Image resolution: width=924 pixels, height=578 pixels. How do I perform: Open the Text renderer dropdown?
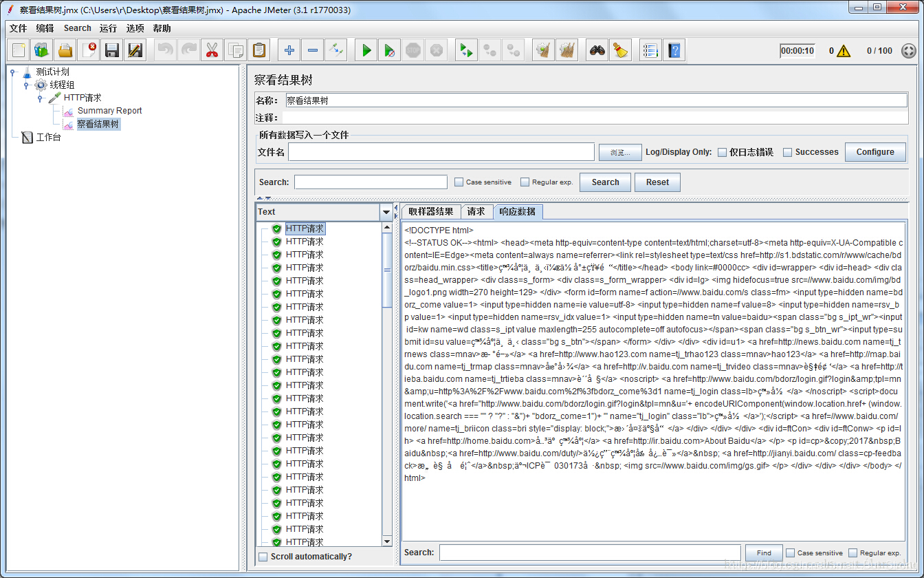386,212
